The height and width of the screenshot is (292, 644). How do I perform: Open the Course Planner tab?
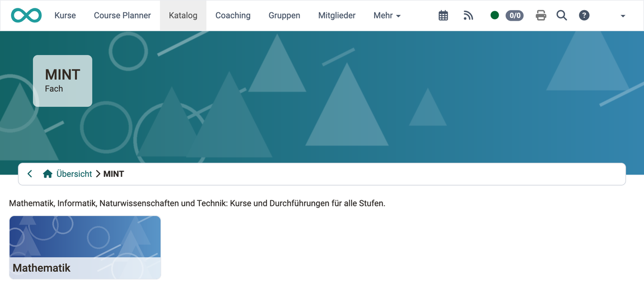123,16
